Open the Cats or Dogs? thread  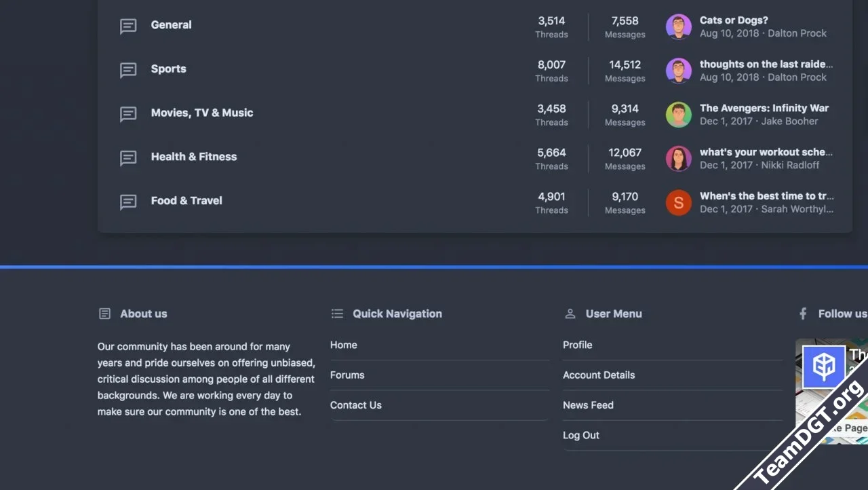click(x=734, y=20)
